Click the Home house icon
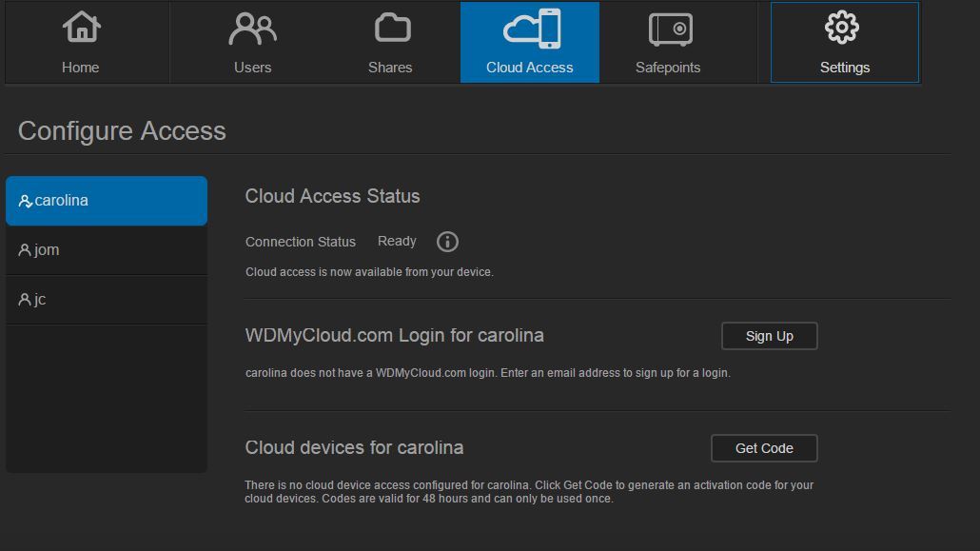Screen dimensions: 980x551 click(x=81, y=27)
